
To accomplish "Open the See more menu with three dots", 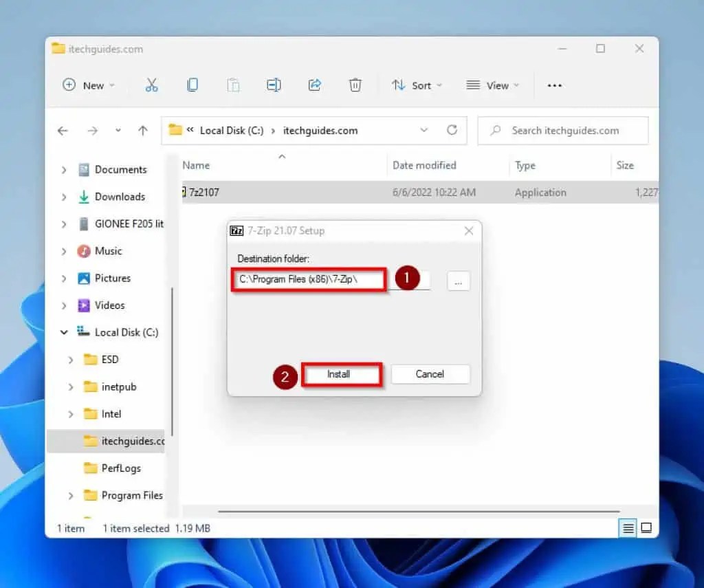I will click(555, 85).
